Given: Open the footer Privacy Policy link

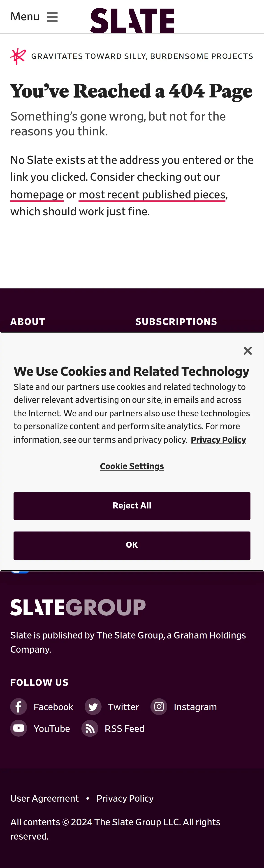Looking at the screenshot, I should (125, 798).
